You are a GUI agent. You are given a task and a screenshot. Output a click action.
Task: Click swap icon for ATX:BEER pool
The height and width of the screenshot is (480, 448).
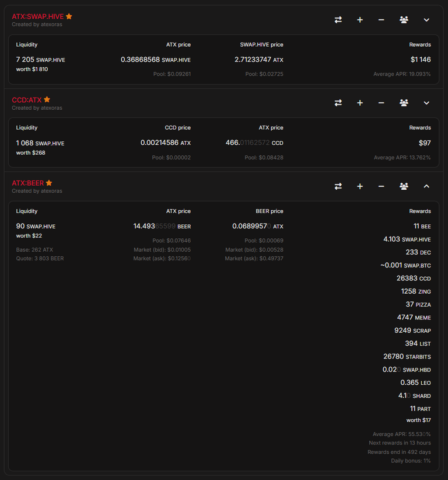click(x=338, y=186)
